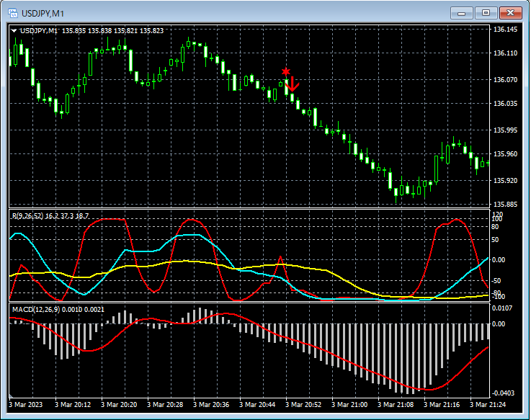Click the 136.145 price level on axis
The width and height of the screenshot is (531, 420).
click(507, 30)
